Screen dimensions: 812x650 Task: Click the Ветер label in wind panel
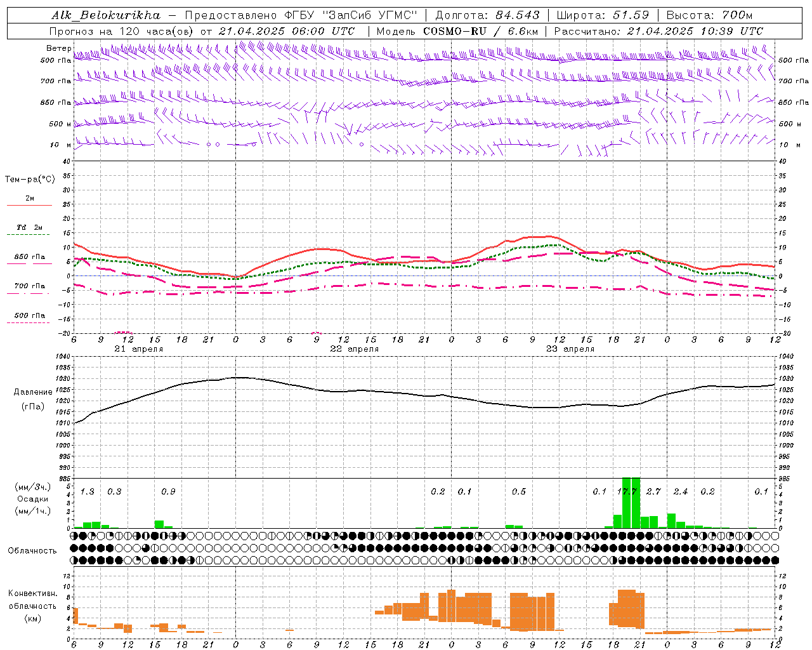[58, 48]
